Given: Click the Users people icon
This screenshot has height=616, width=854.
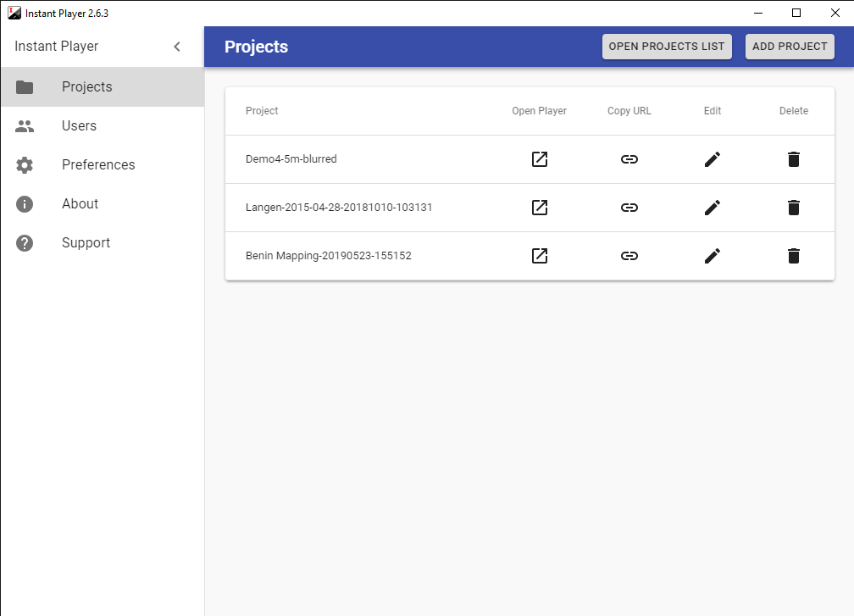Looking at the screenshot, I should [x=25, y=126].
